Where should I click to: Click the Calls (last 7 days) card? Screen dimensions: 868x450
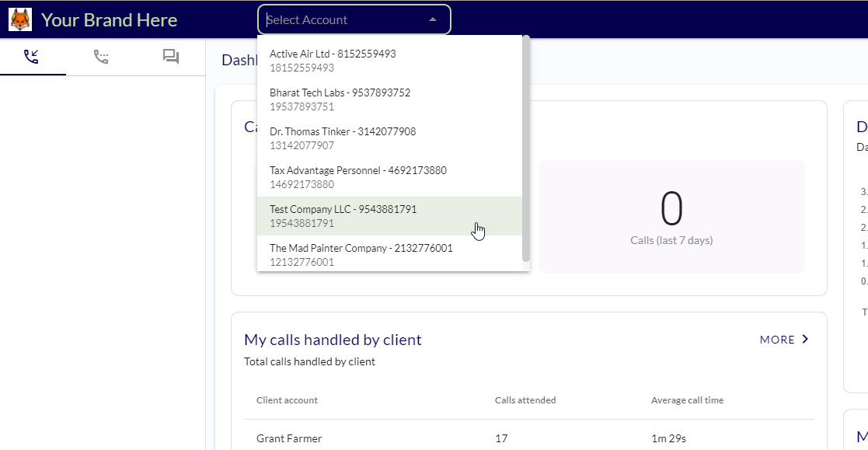tap(671, 216)
